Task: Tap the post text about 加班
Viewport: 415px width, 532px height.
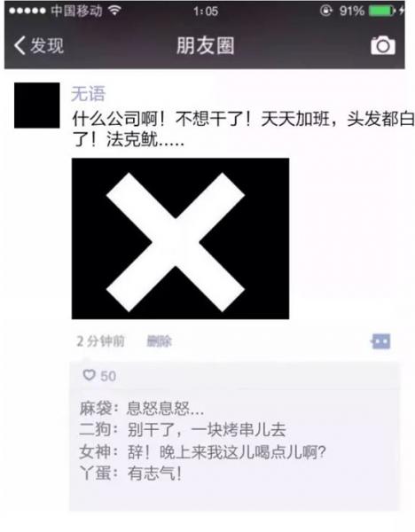Action: click(243, 129)
